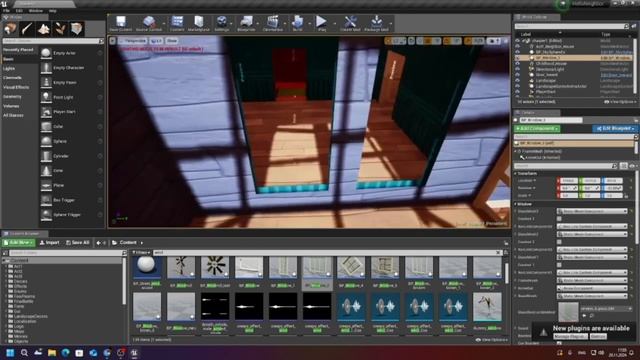The image size is (640, 360).
Task: Click the content browser back arrow
Action: [98, 243]
